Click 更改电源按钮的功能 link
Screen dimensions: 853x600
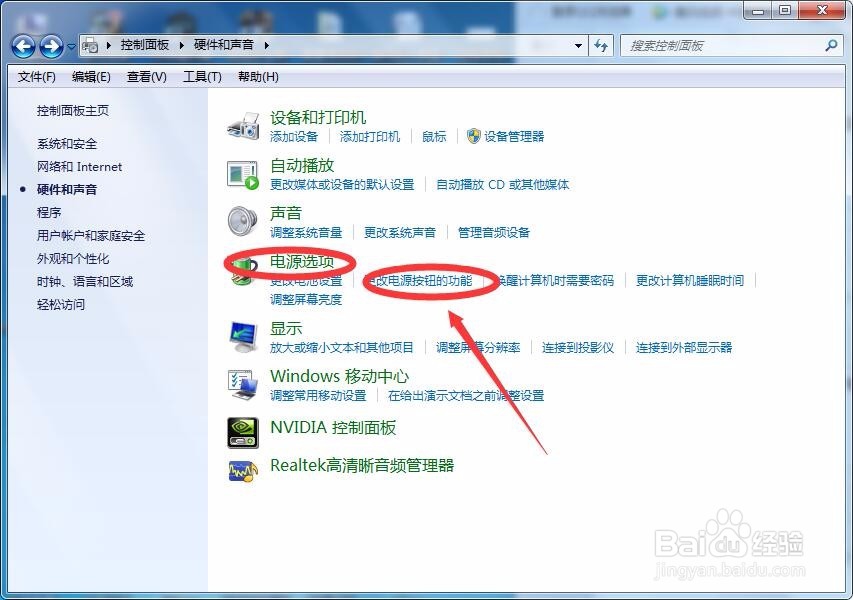pos(418,281)
